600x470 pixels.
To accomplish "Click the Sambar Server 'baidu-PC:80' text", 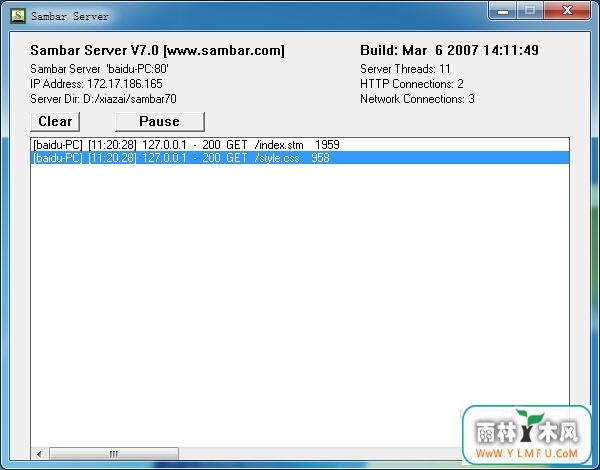I will (99, 69).
